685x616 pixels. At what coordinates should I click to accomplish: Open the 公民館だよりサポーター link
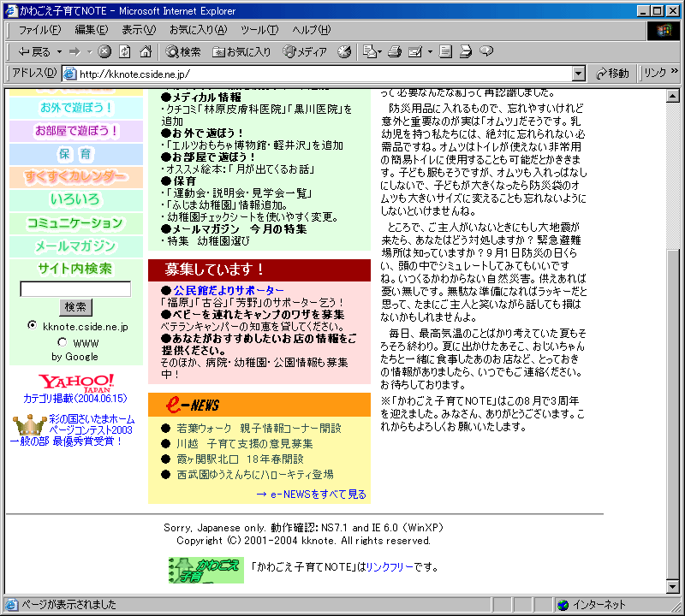click(x=229, y=290)
